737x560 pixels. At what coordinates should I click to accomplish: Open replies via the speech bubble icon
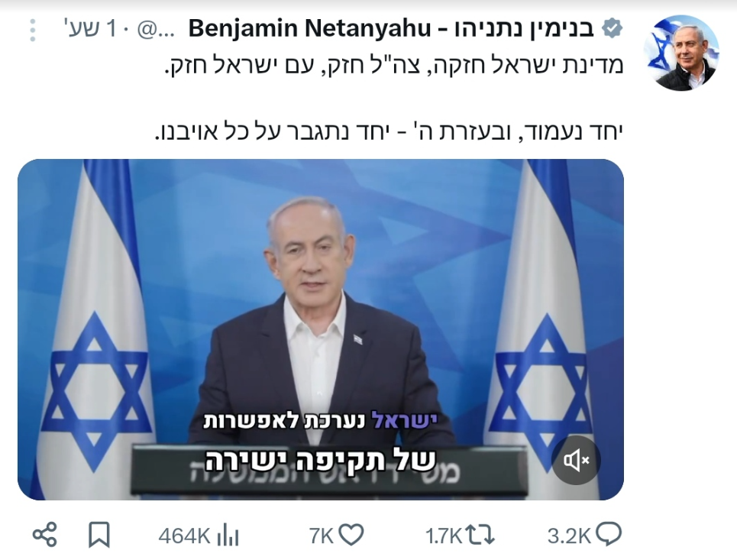pyautogui.click(x=608, y=535)
